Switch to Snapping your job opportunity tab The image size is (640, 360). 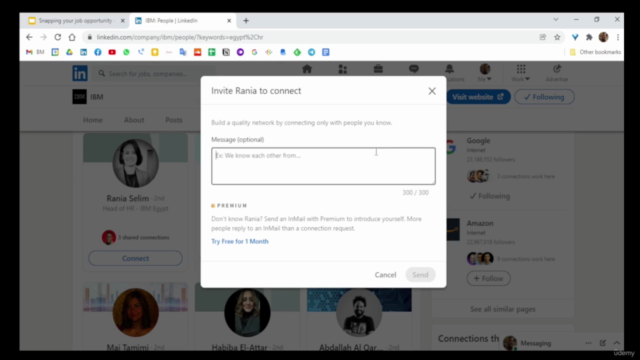[x=74, y=20]
